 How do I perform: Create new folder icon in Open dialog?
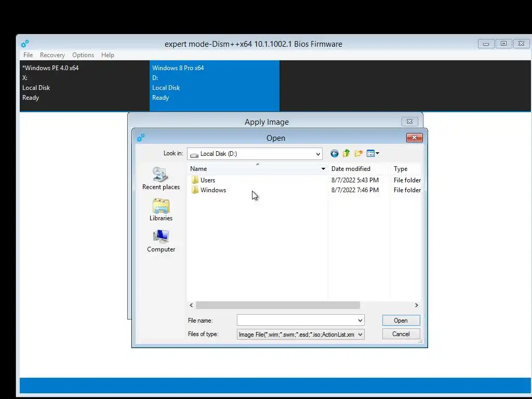coord(358,154)
